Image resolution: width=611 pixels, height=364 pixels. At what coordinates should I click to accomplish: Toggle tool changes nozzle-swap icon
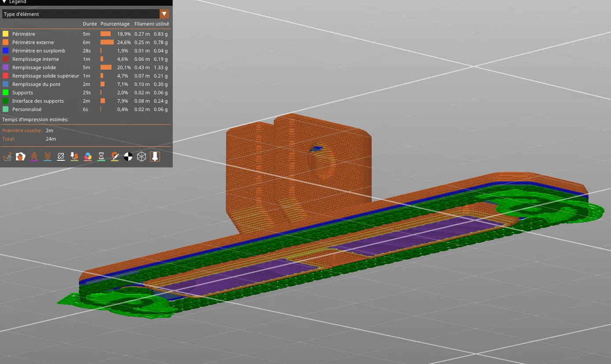coord(75,156)
